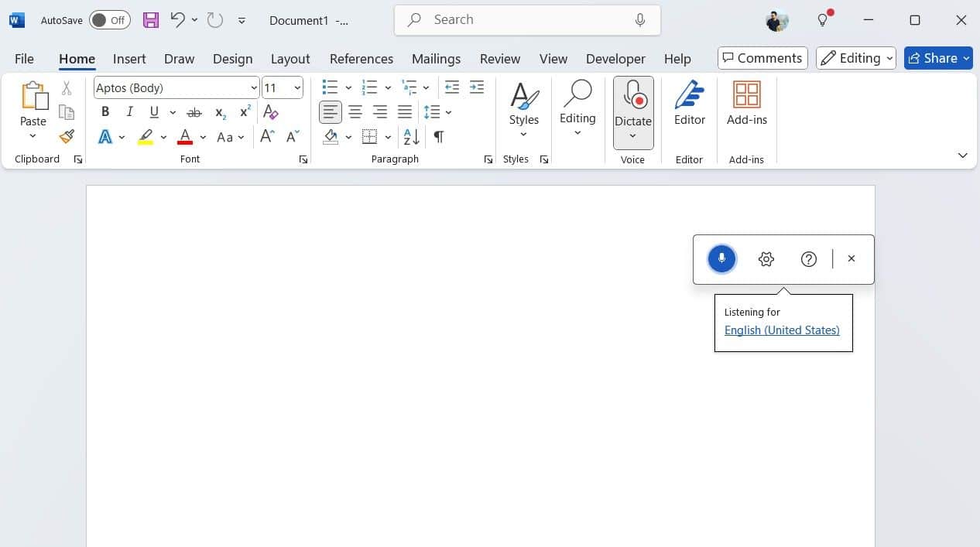Toggle center alignment

coord(355,111)
